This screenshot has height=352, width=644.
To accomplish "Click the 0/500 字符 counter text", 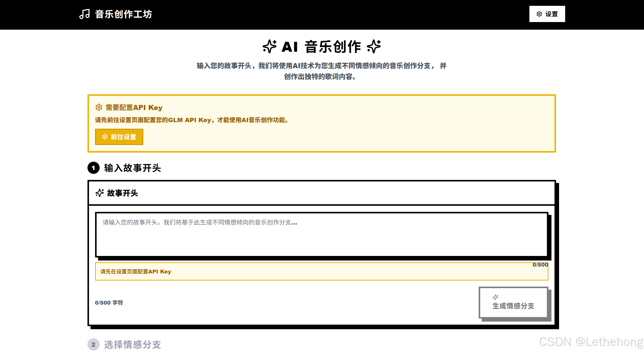I will click(109, 303).
